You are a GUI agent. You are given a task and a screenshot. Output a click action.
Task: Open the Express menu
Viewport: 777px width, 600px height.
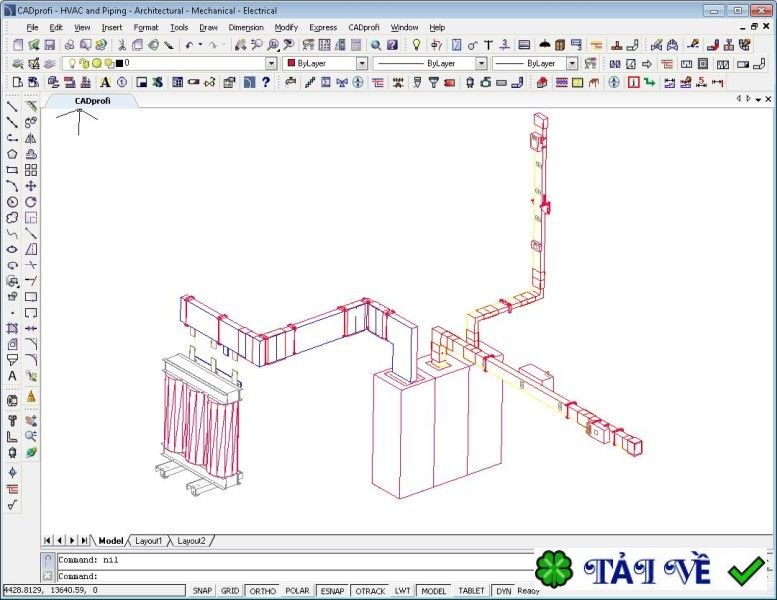point(323,27)
